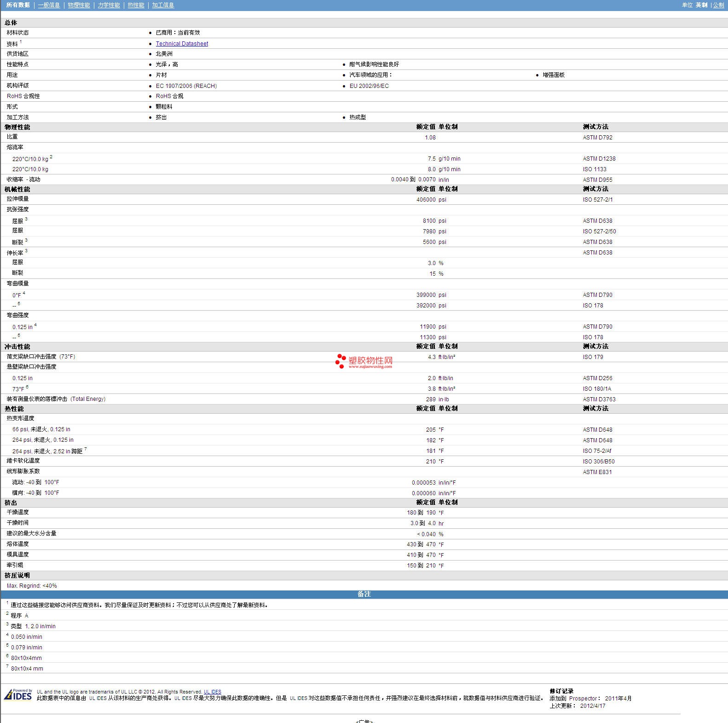This screenshot has height=723, width=728.
Task: Click the 冲击性能 section header
Action: 17,347
